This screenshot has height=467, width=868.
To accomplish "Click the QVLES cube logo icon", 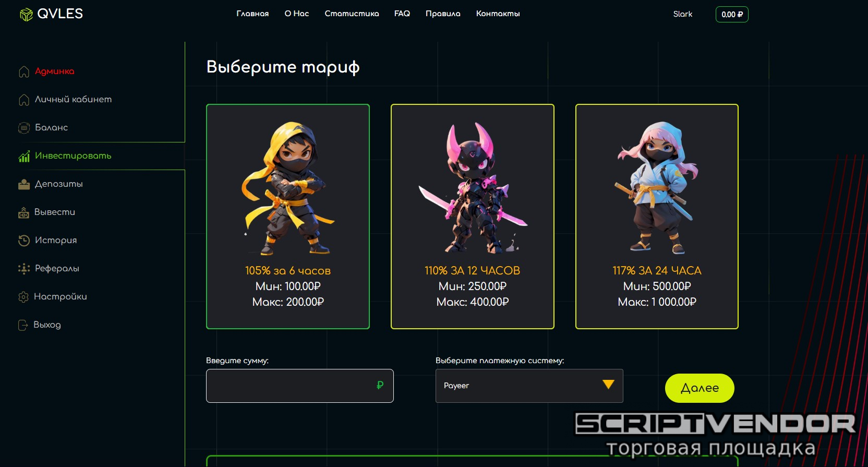I will pyautogui.click(x=26, y=15).
